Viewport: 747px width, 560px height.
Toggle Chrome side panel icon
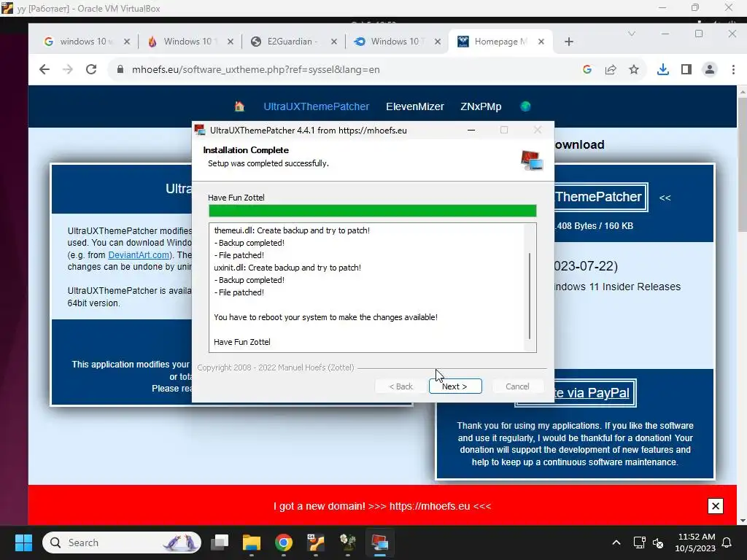point(686,69)
